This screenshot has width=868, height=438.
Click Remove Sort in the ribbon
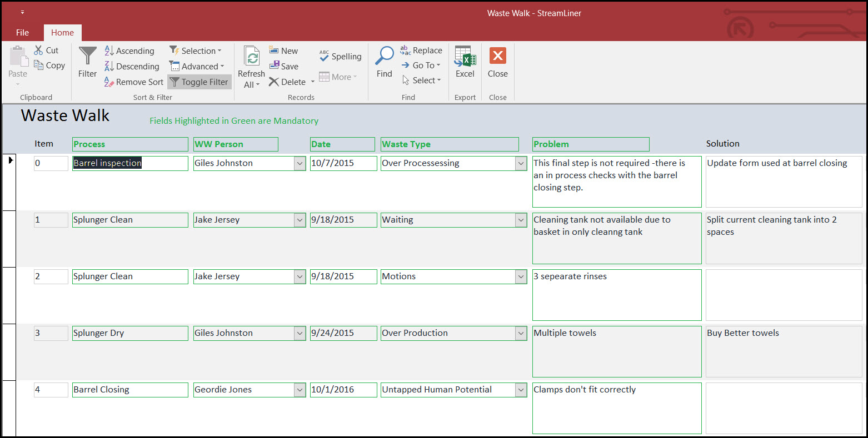tap(134, 82)
